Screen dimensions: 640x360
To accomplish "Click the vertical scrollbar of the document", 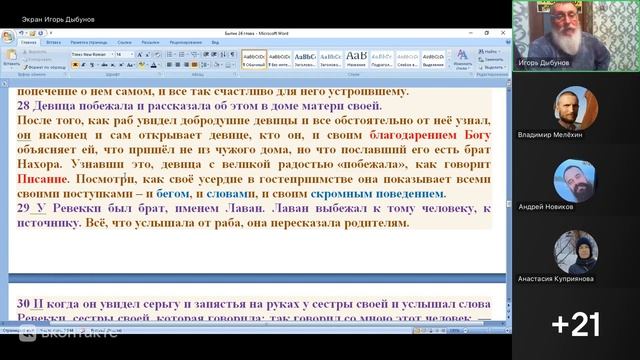I will 509,203.
